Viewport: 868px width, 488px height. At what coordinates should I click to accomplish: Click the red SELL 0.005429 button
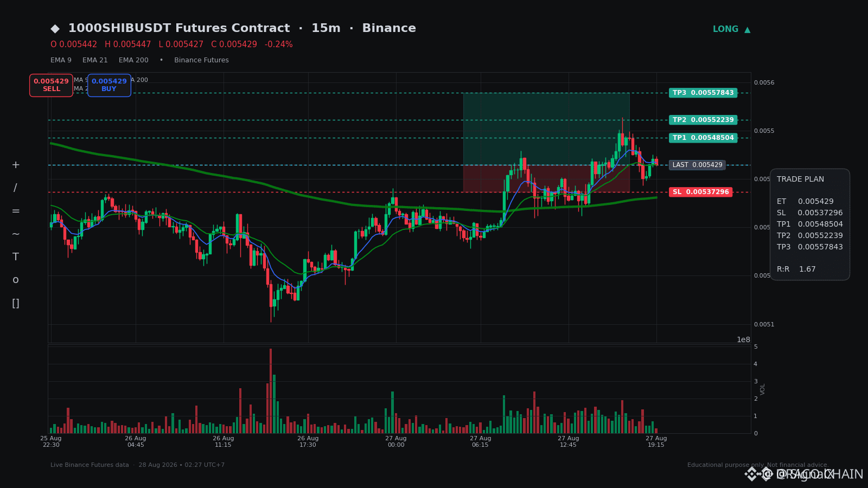pyautogui.click(x=51, y=85)
